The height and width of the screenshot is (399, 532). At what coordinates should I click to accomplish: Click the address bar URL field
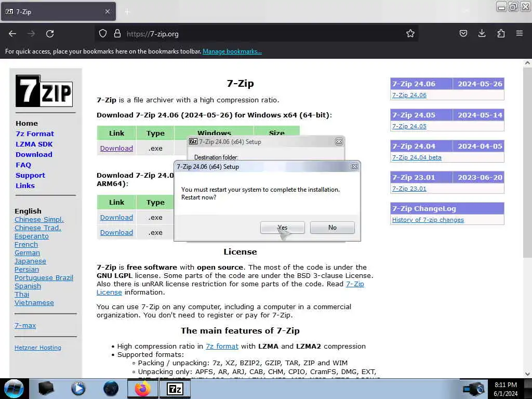(258, 34)
